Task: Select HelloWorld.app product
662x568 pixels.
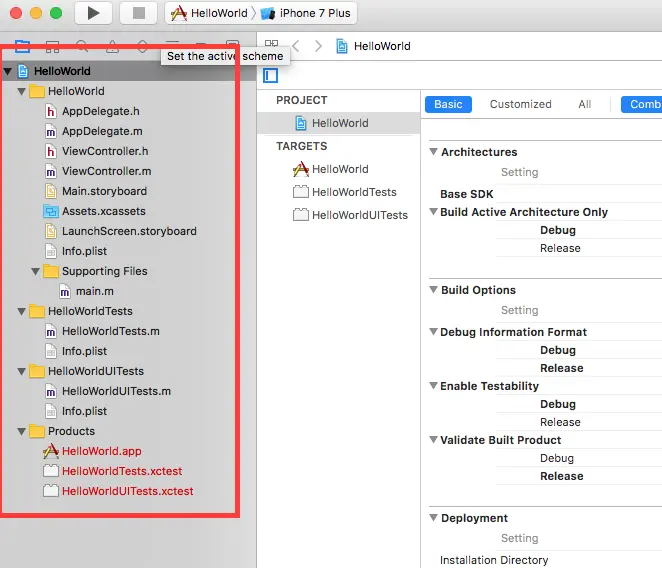Action: [92, 451]
